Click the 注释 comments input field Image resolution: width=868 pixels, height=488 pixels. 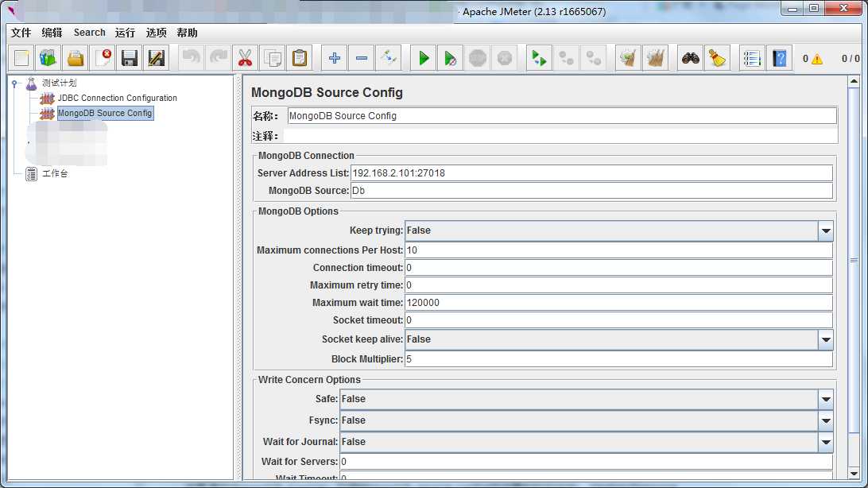tap(560, 136)
